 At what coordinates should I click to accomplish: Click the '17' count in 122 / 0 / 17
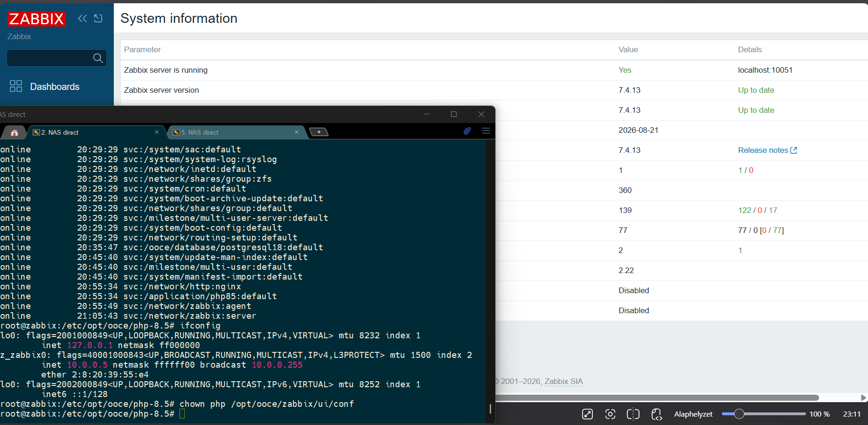click(773, 210)
